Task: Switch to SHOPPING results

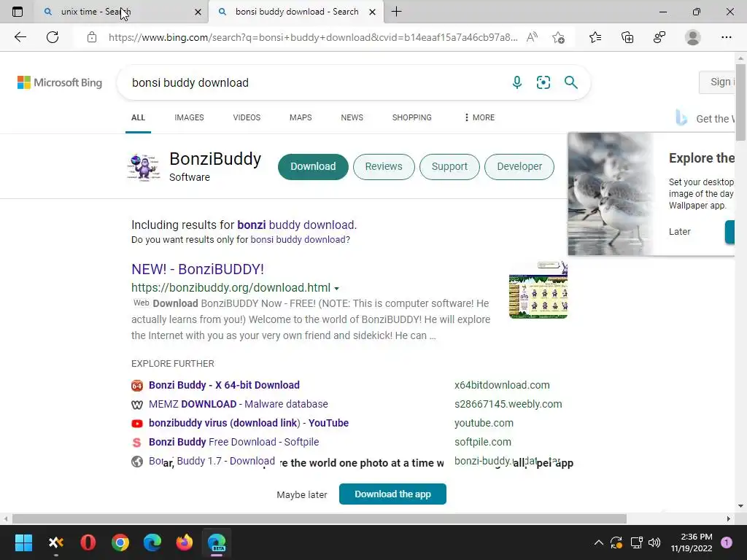Action: 412,117
